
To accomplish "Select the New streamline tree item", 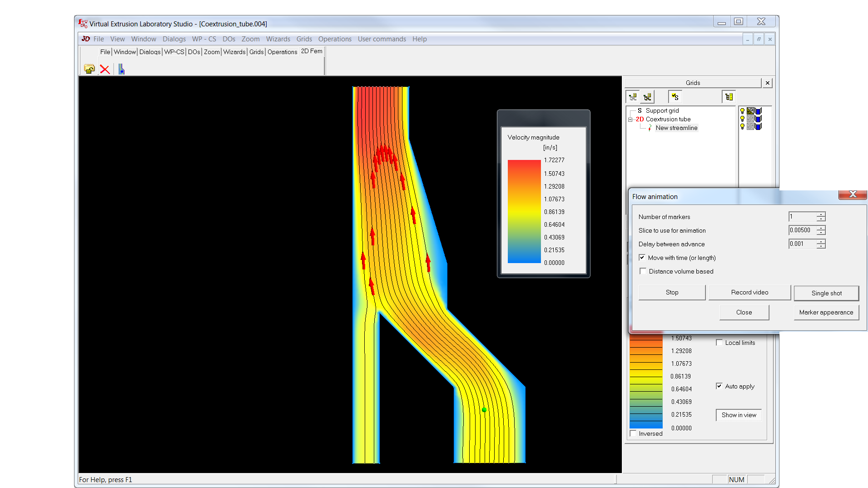I will click(676, 128).
